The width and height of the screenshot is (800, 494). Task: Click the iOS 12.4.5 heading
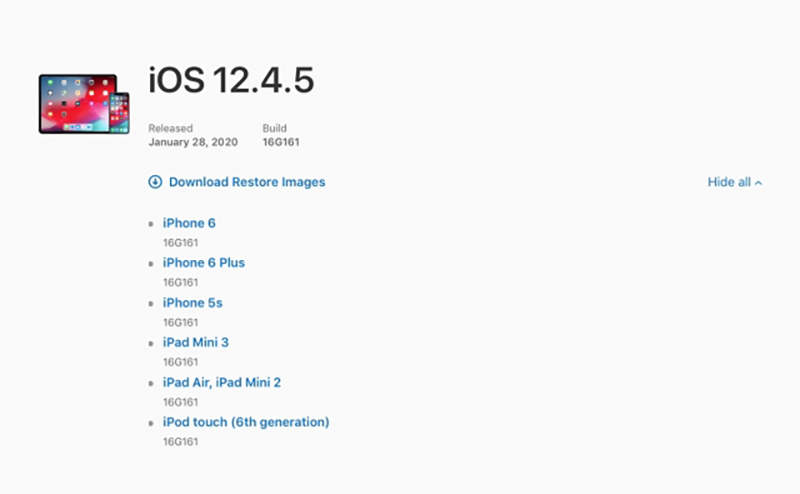pos(231,81)
